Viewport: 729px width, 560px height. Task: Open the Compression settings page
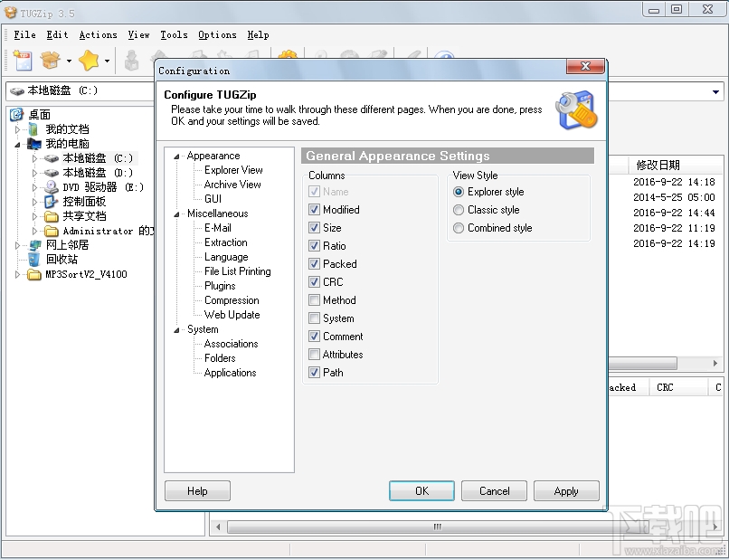tap(232, 300)
